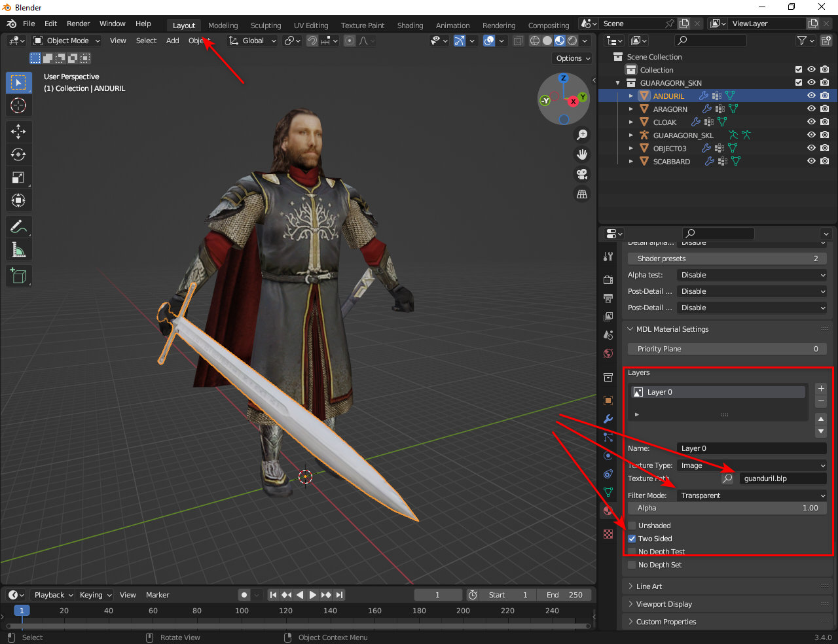Remove the layer with minus button
Viewport: 838px width, 644px height.
821,401
